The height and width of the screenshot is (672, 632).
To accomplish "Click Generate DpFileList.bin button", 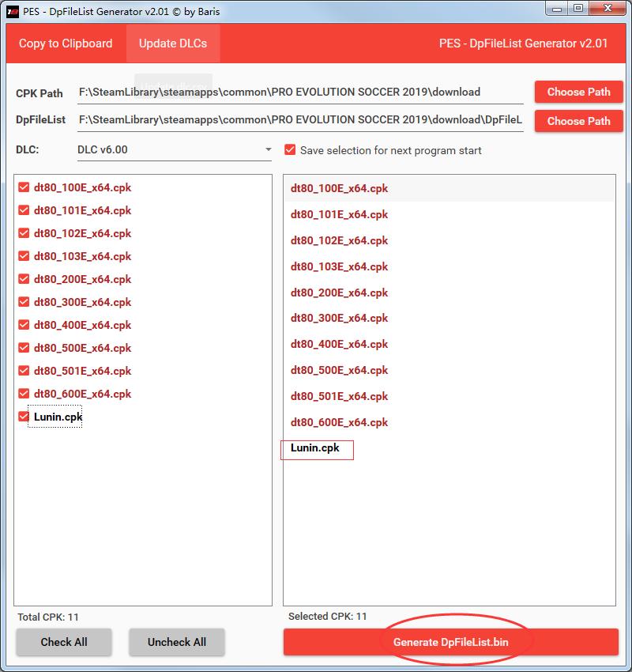I will pyautogui.click(x=451, y=642).
